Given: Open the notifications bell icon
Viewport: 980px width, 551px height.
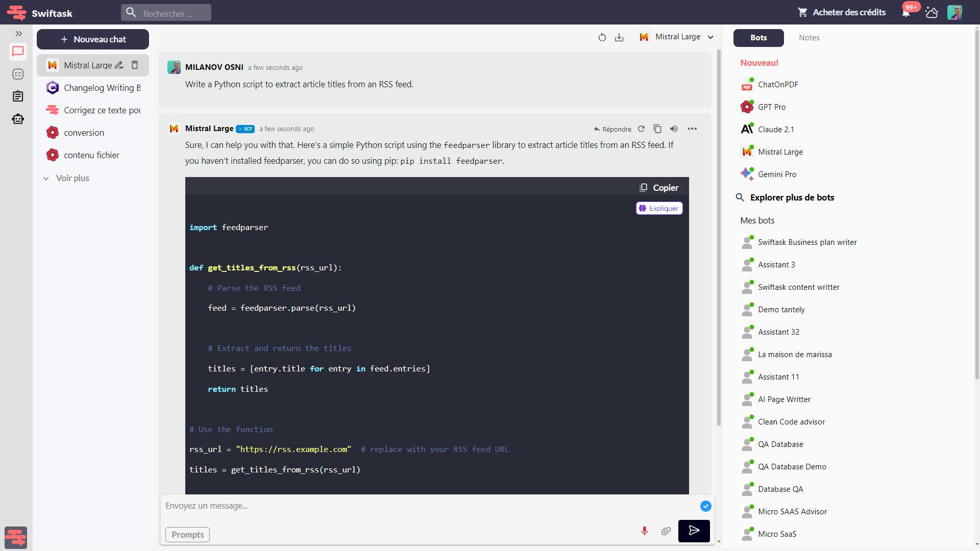Looking at the screenshot, I should (906, 13).
